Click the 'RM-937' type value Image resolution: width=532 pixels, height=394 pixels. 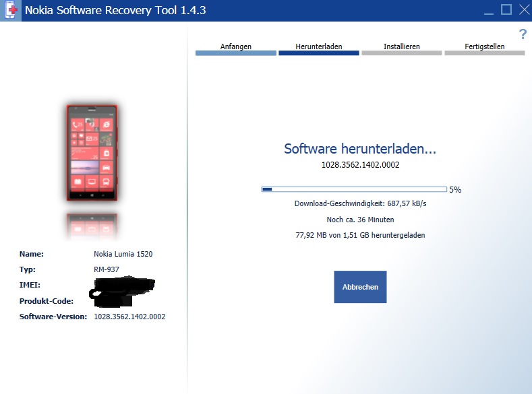click(106, 269)
